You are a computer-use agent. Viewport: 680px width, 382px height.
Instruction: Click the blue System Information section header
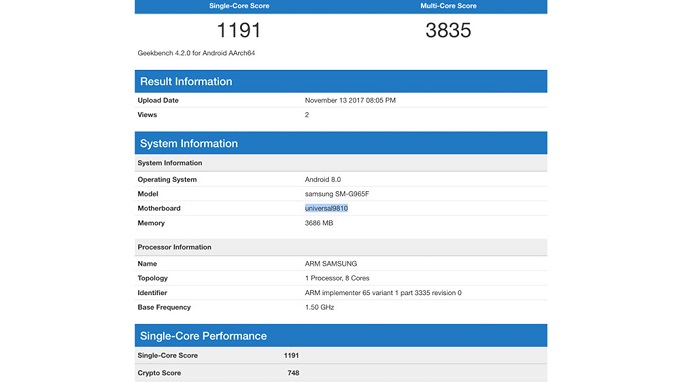pos(341,143)
